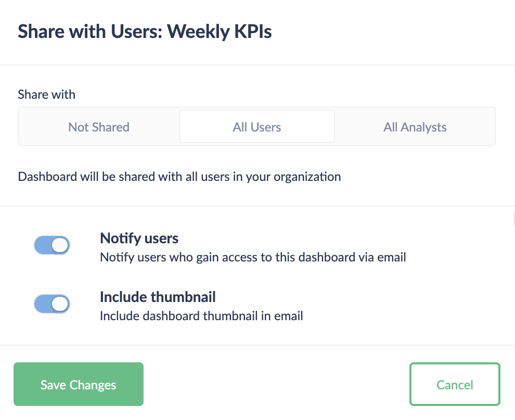Image resolution: width=515 pixels, height=420 pixels.
Task: Click the 'Weekly KPIs' text in the title
Action: 220,32
